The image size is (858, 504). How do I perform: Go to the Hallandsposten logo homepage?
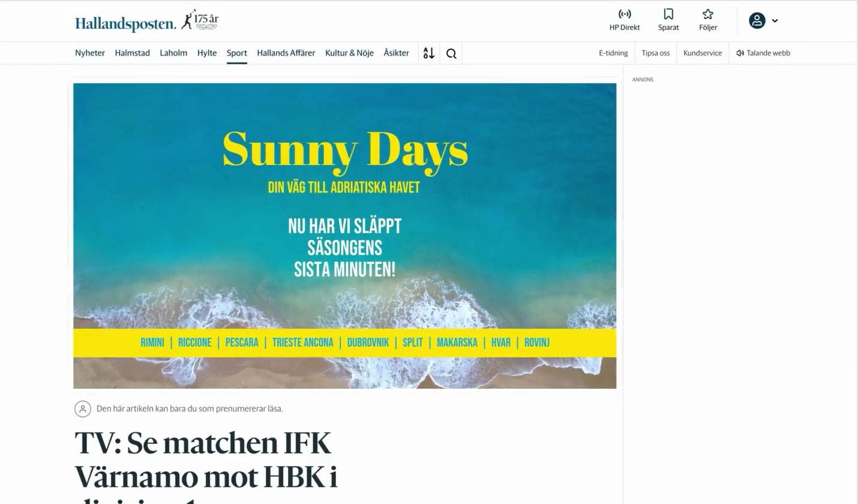tap(126, 23)
